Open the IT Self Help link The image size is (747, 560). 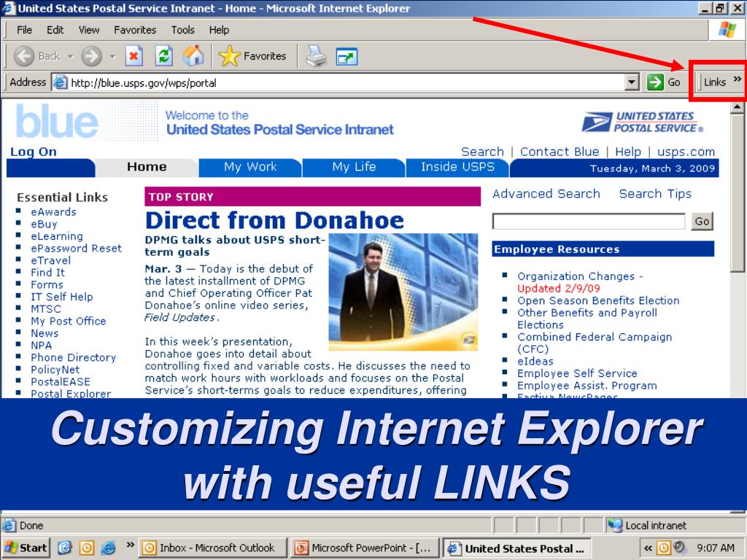tap(62, 297)
